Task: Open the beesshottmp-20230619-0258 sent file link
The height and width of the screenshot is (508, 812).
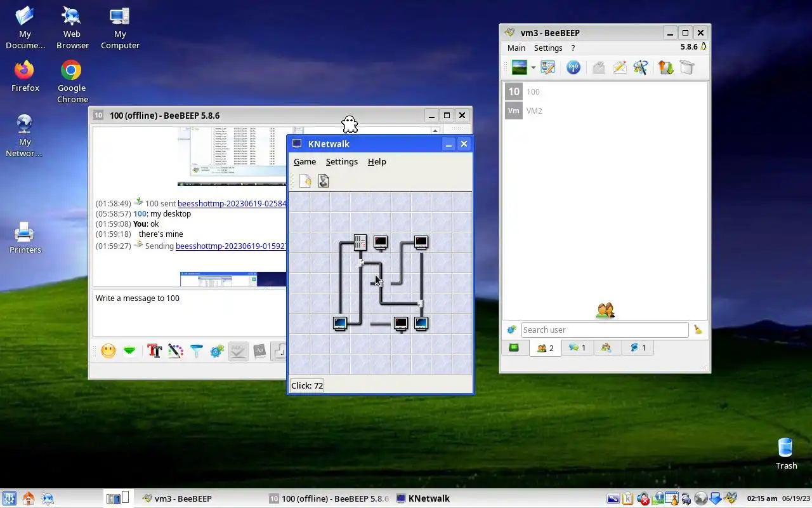Action: pos(232,204)
